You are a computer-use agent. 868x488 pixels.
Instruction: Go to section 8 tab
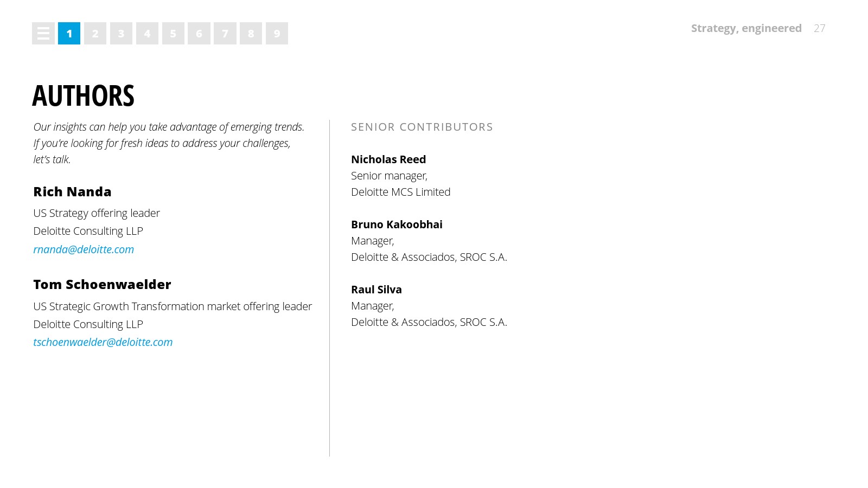pos(251,34)
